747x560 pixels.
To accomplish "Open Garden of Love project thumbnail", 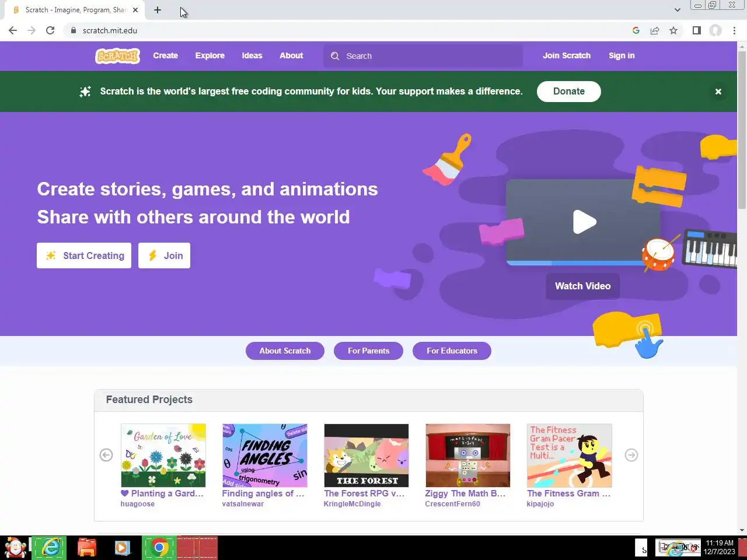I will click(x=163, y=456).
